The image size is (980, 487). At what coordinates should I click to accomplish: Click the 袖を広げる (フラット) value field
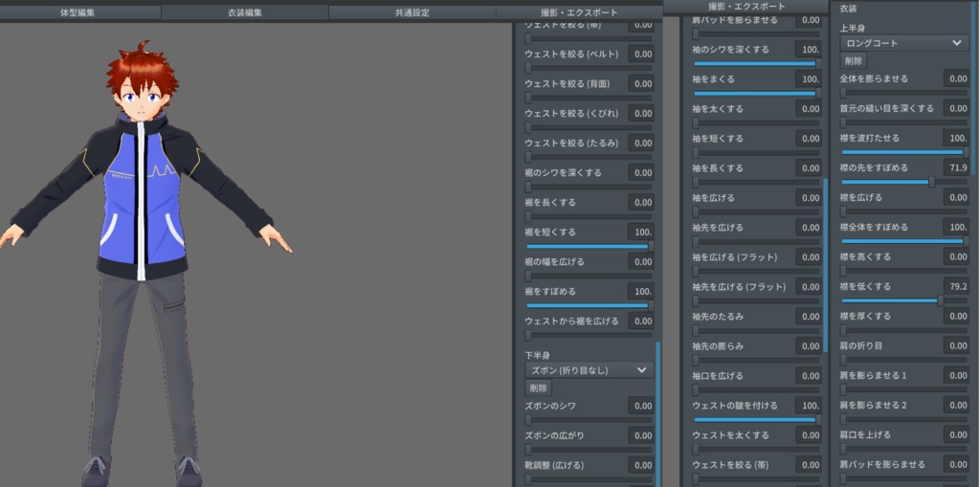pos(809,257)
